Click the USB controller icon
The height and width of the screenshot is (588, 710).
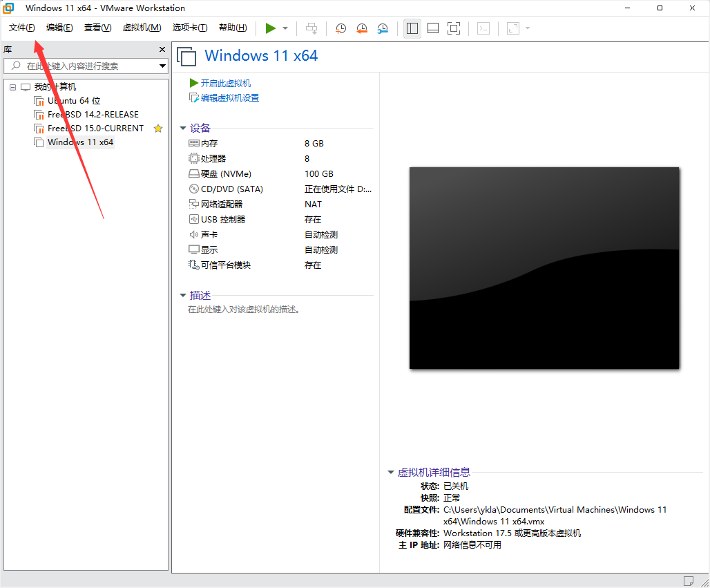194,219
